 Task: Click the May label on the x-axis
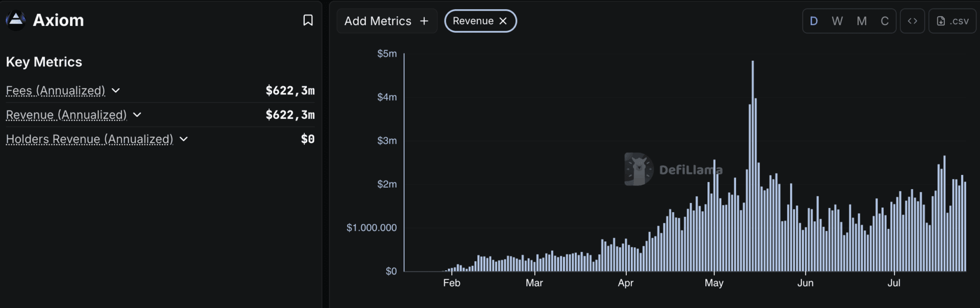pyautogui.click(x=714, y=283)
